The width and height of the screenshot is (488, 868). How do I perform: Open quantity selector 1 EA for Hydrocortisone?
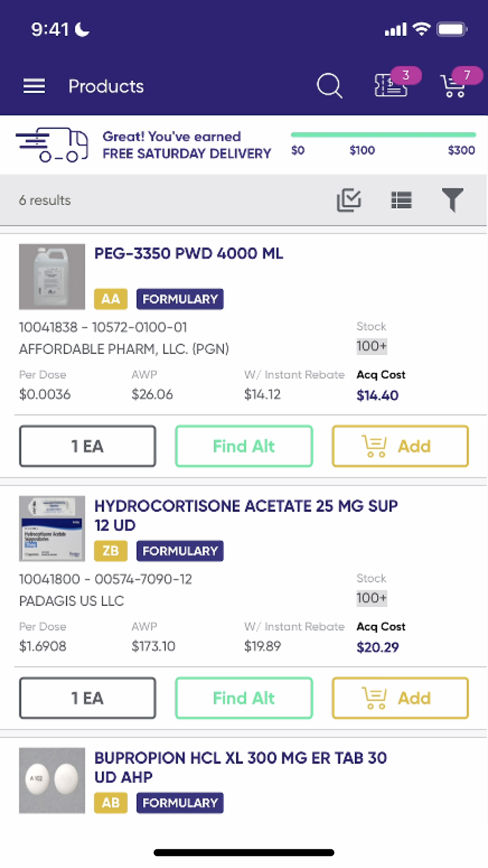point(87,698)
